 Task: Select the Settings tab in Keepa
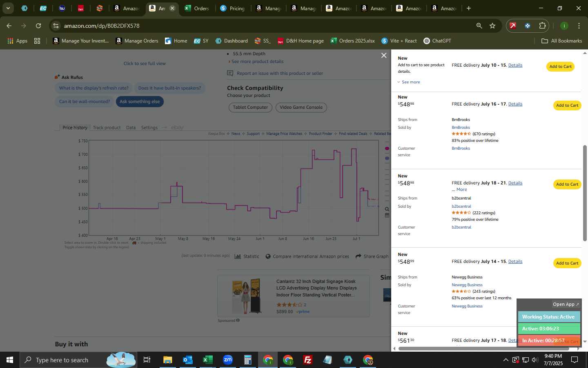149,128
